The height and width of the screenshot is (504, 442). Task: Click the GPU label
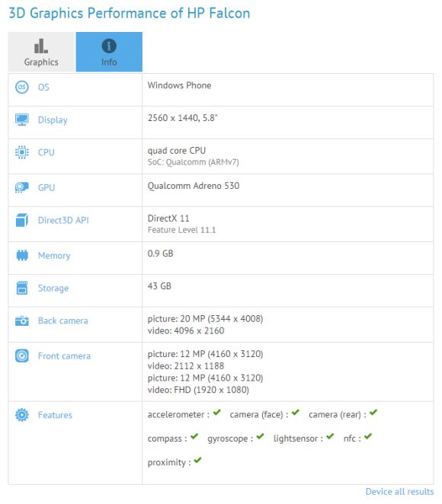[x=46, y=188]
